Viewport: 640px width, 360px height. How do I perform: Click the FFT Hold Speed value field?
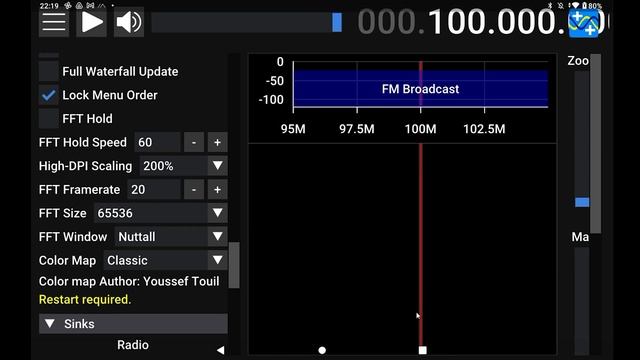[x=157, y=142]
